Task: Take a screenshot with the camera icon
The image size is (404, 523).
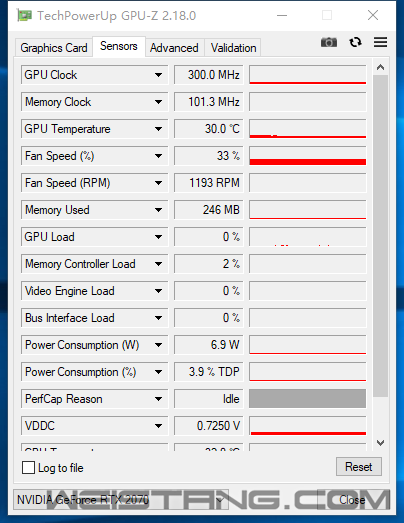Action: [x=329, y=42]
